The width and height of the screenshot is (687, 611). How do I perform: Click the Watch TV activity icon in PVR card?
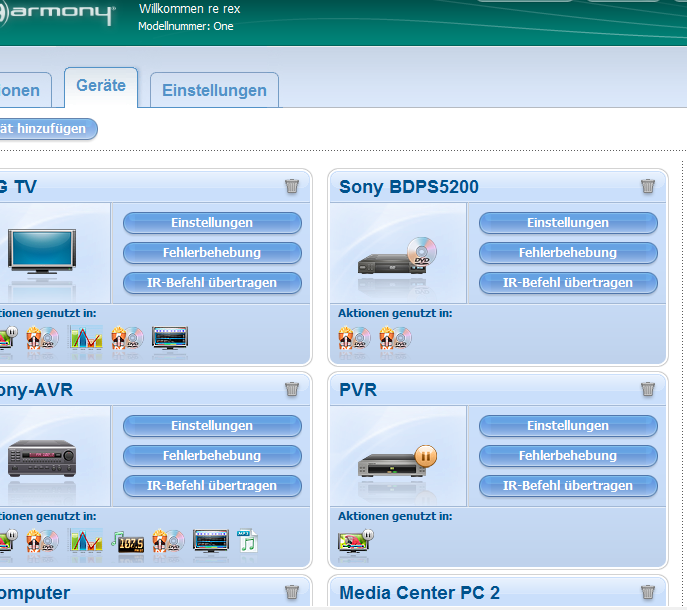click(356, 541)
